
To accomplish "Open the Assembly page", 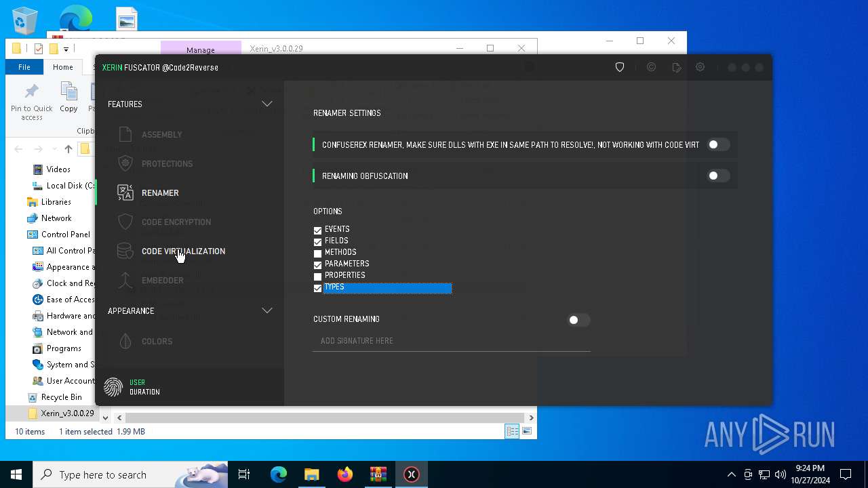I will (x=161, y=135).
